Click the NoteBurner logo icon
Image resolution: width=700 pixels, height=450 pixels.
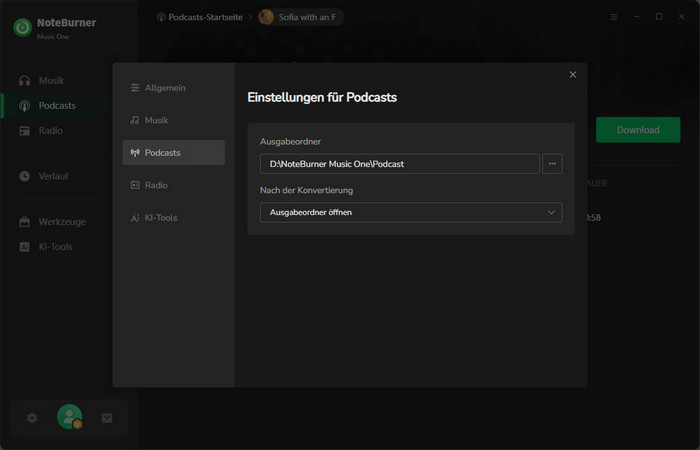point(23,27)
